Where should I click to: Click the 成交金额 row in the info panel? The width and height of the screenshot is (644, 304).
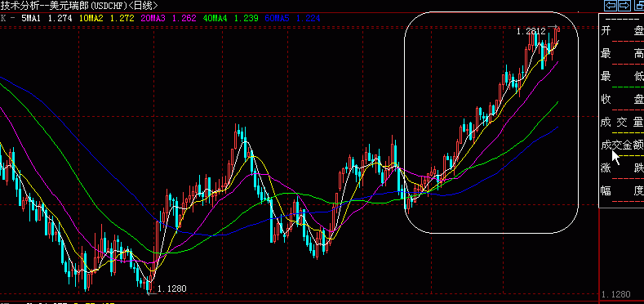coord(622,145)
